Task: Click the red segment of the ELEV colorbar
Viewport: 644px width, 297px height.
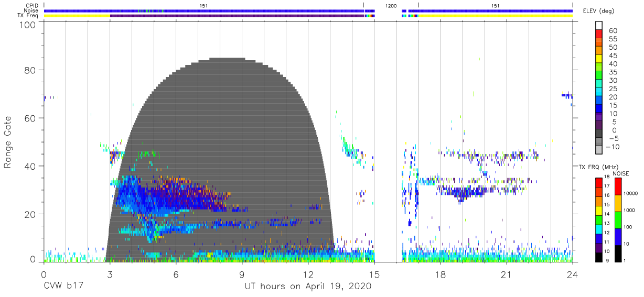Action: [599, 34]
